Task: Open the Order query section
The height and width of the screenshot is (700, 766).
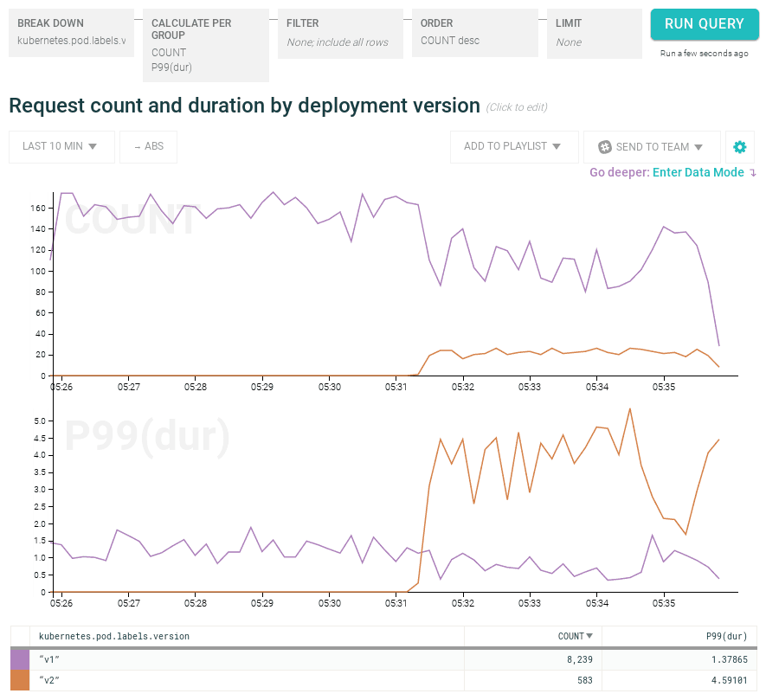Action: point(474,33)
